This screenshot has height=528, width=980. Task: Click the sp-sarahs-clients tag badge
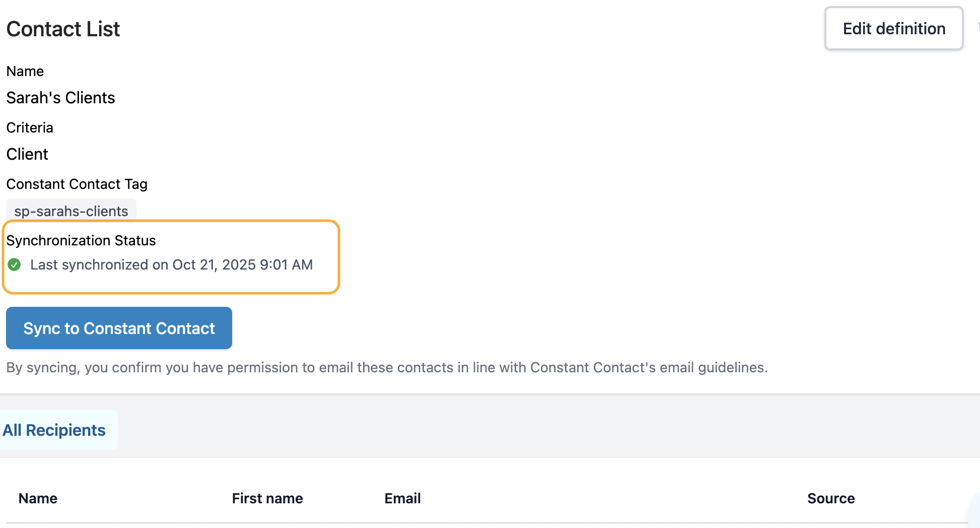click(x=71, y=211)
